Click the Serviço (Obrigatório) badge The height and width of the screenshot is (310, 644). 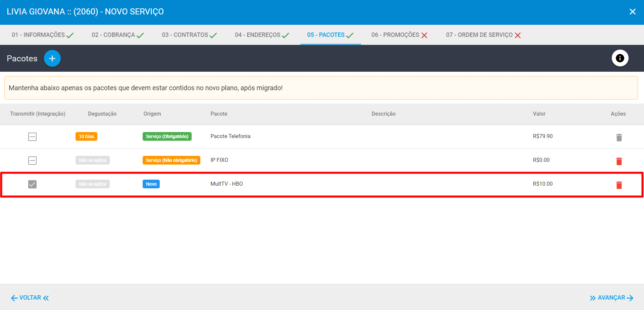coord(167,136)
